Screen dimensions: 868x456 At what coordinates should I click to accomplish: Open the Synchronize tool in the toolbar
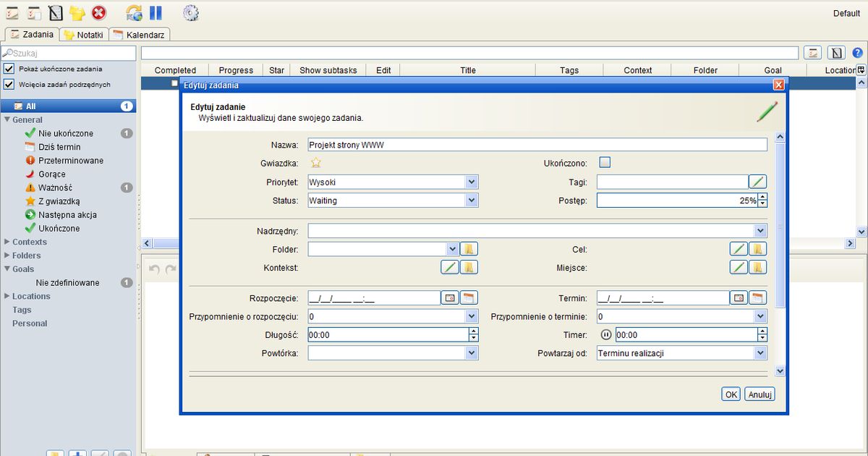[x=134, y=12]
